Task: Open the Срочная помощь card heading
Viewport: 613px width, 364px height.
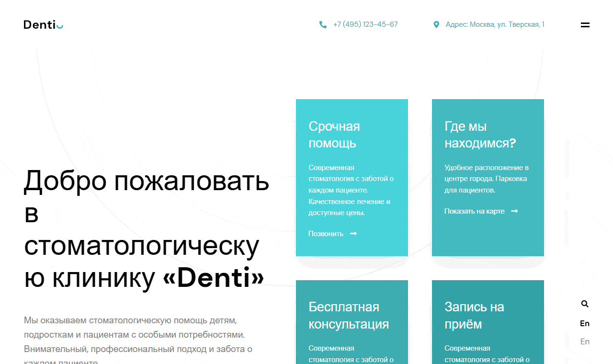Action: point(334,135)
